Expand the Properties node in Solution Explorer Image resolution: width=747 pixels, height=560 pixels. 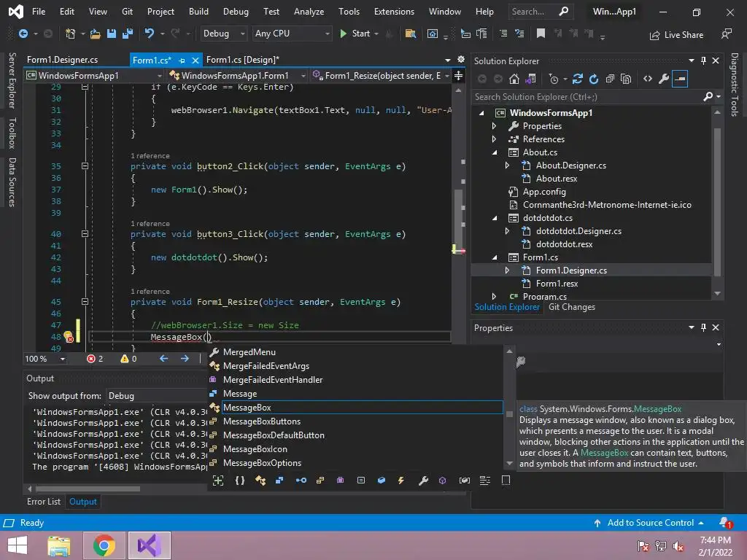coord(495,126)
